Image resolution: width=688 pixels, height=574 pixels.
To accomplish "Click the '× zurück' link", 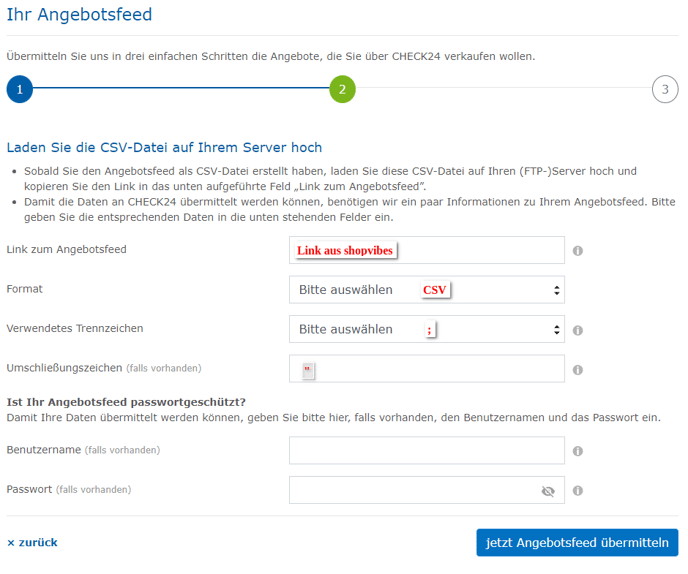I will tap(32, 543).
